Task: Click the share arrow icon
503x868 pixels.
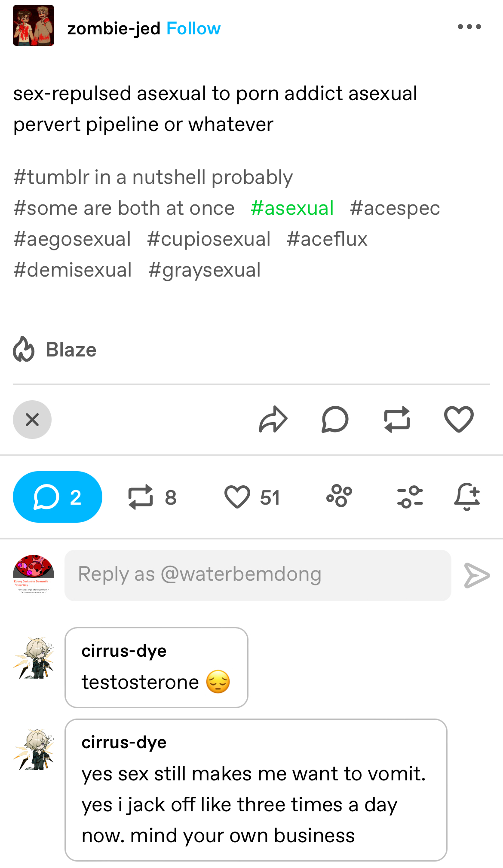Action: tap(273, 419)
